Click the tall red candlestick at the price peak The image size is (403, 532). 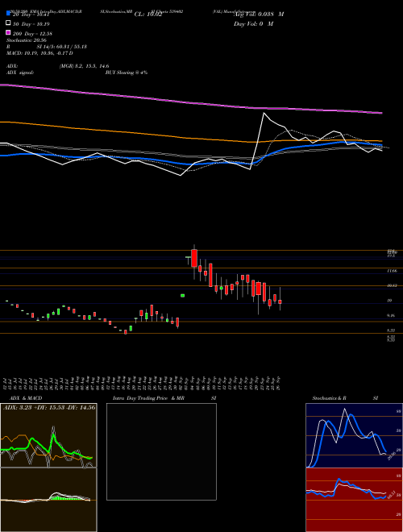(x=194, y=258)
